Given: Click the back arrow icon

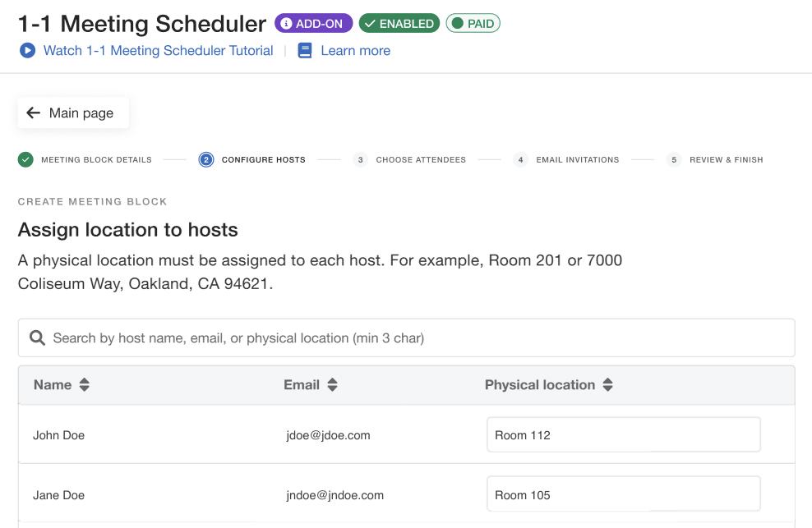Looking at the screenshot, I should (x=34, y=113).
